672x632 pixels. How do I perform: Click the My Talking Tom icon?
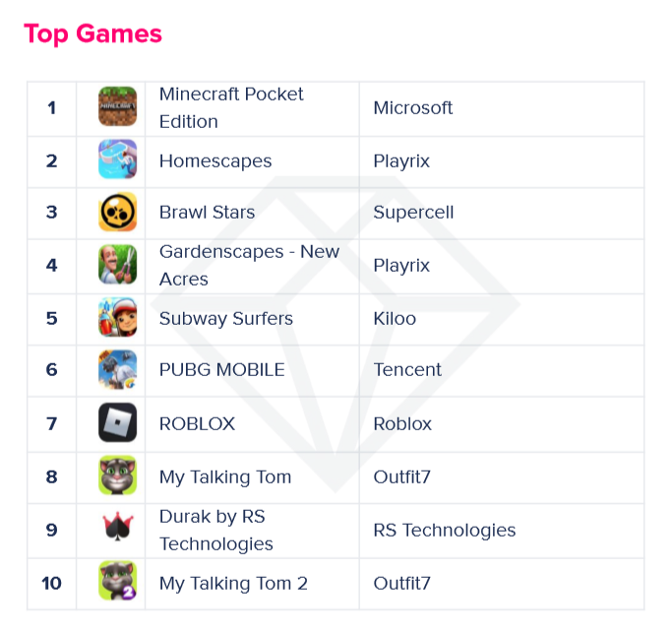118,476
